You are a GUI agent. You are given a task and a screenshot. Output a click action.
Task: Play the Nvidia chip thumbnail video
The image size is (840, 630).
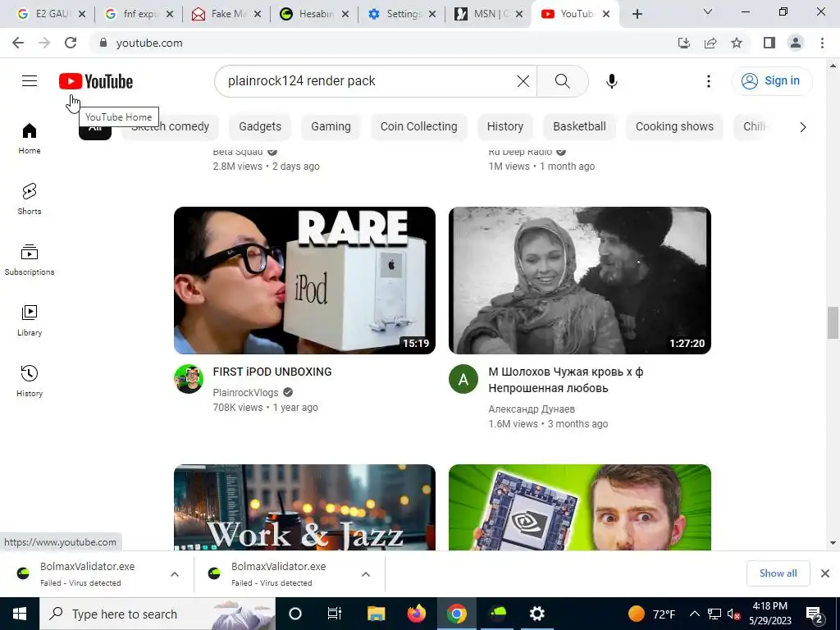pyautogui.click(x=580, y=507)
